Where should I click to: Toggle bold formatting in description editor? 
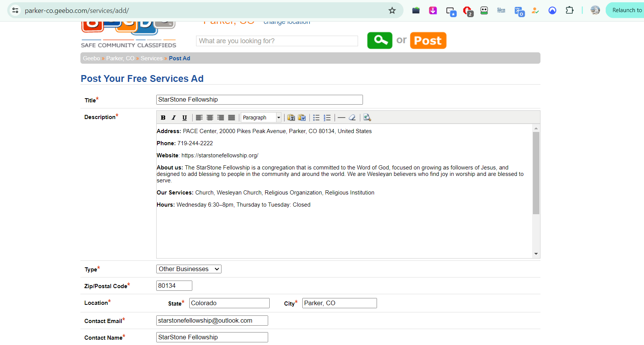click(163, 118)
